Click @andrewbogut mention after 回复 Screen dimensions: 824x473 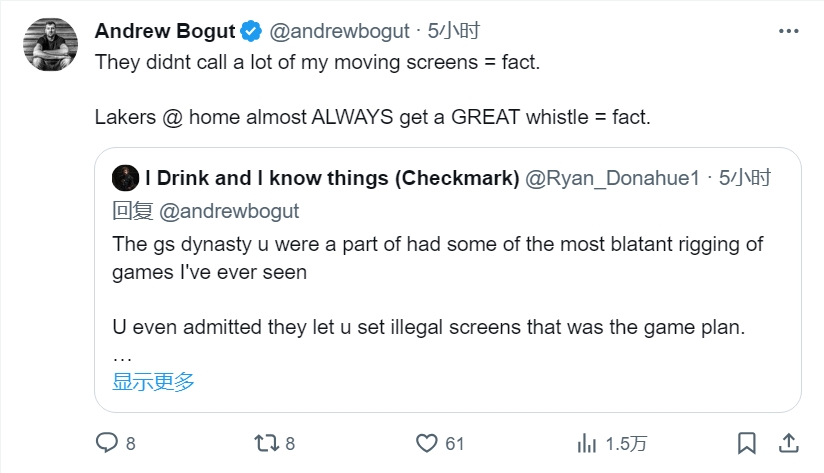coord(229,211)
